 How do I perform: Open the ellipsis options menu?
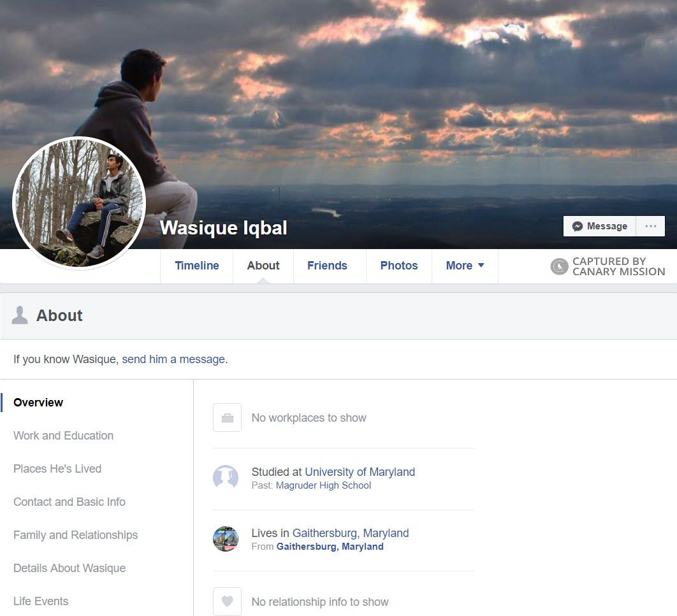(650, 226)
